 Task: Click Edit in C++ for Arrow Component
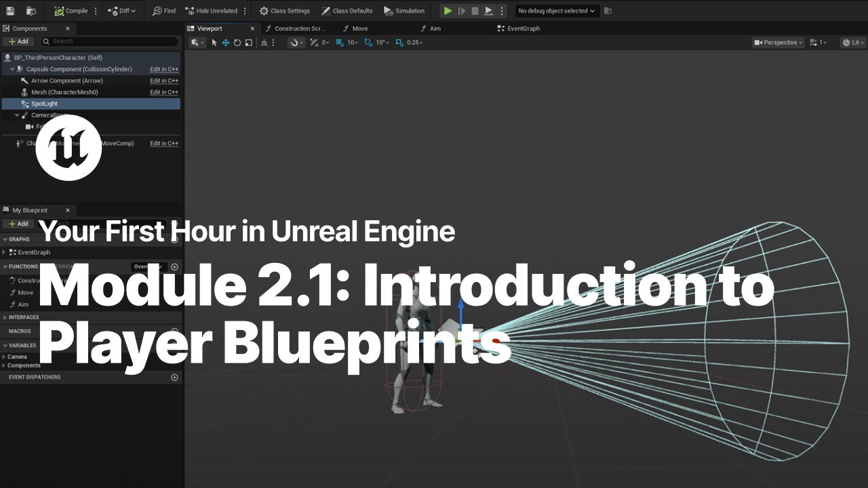tap(164, 81)
